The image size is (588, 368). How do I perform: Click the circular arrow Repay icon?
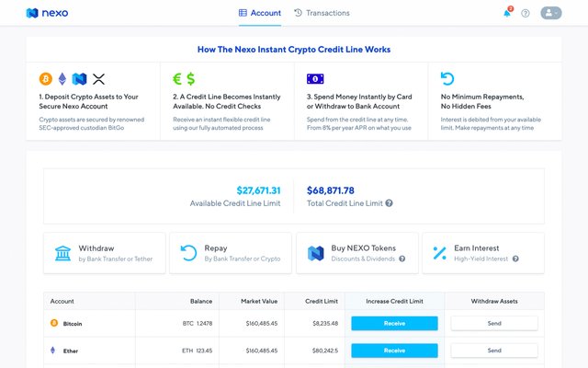[188, 253]
